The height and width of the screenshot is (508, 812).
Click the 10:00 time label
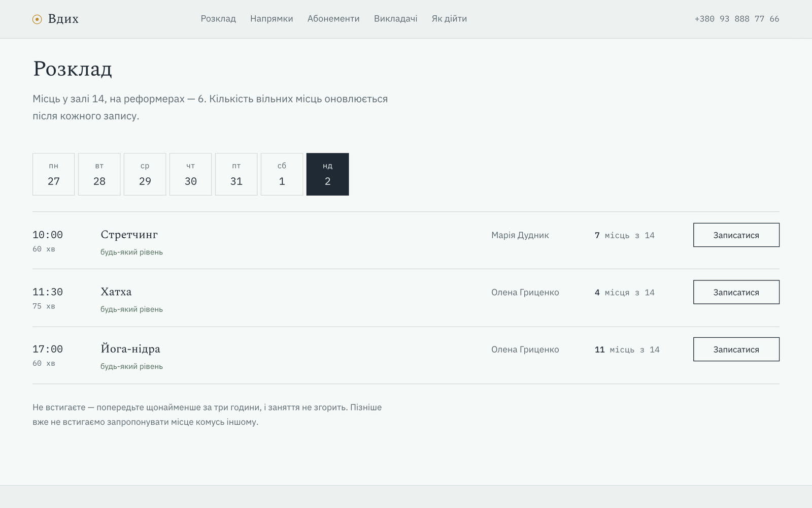[48, 235]
